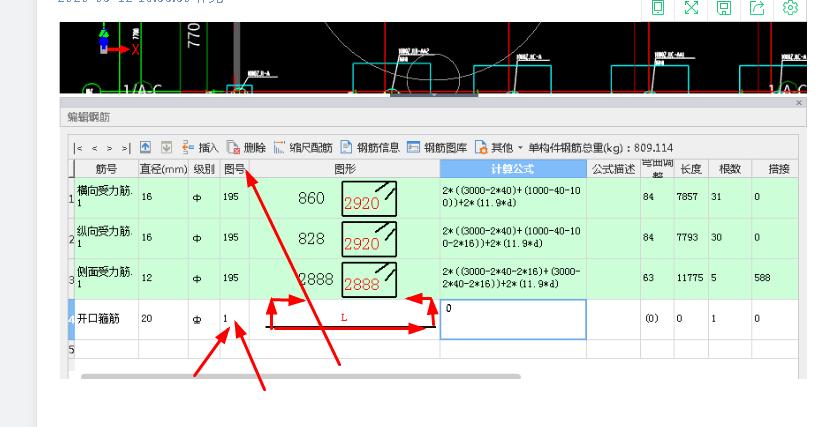Click the 公式描述 column header
Screen dimensions: 839x427
[614, 169]
